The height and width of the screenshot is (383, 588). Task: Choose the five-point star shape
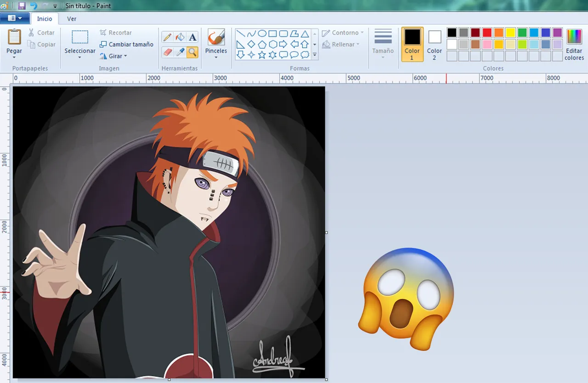[262, 55]
